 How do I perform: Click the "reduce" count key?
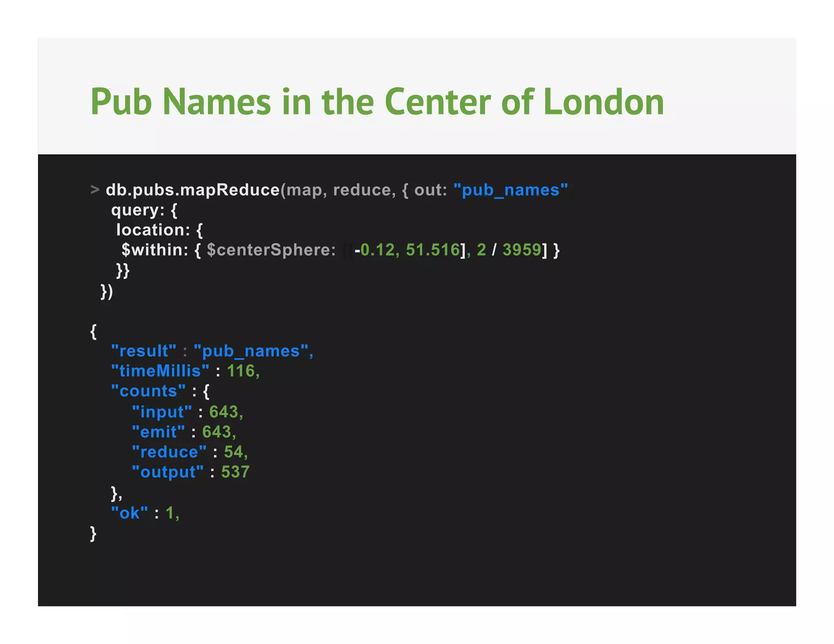pyautogui.click(x=169, y=452)
